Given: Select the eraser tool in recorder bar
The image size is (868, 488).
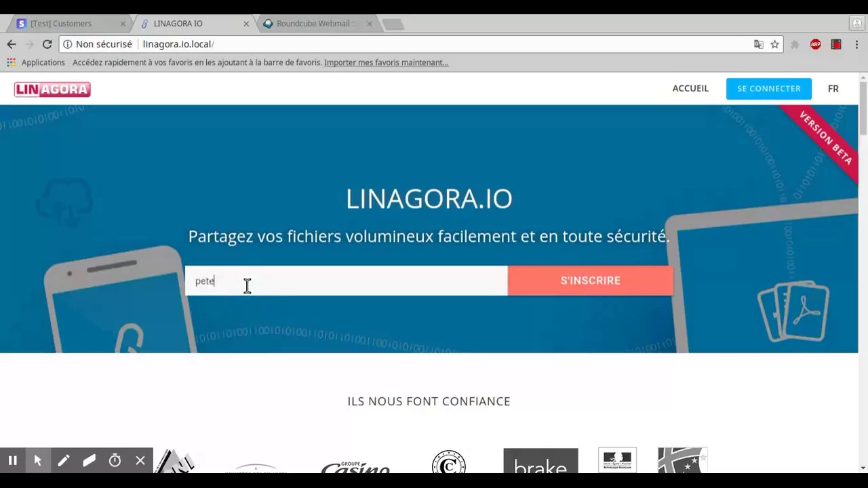Looking at the screenshot, I should 89,461.
